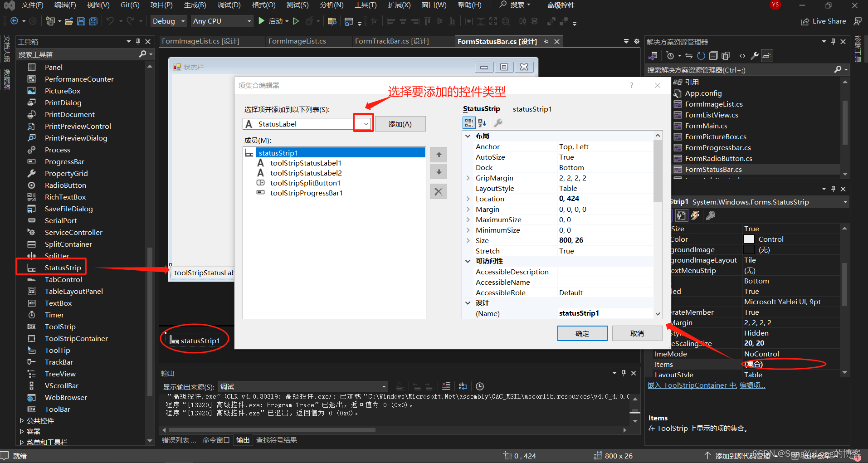868x463 pixels.
Task: Expand the 公共控件 toolbox group
Action: tap(22, 420)
